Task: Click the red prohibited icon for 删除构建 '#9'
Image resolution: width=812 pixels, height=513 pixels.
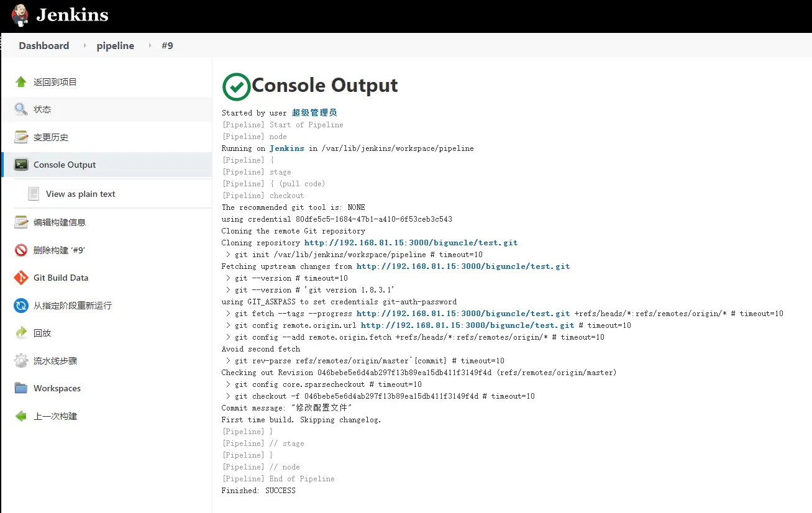Action: [21, 250]
